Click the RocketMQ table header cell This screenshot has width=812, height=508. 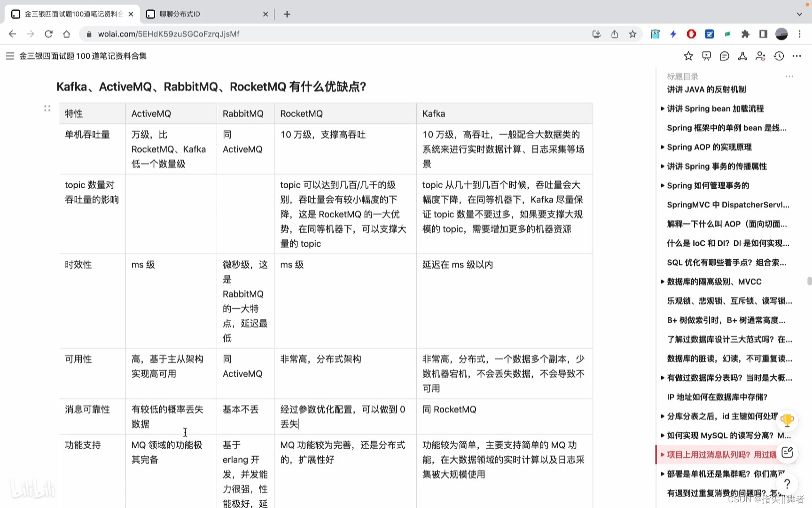[x=345, y=113]
